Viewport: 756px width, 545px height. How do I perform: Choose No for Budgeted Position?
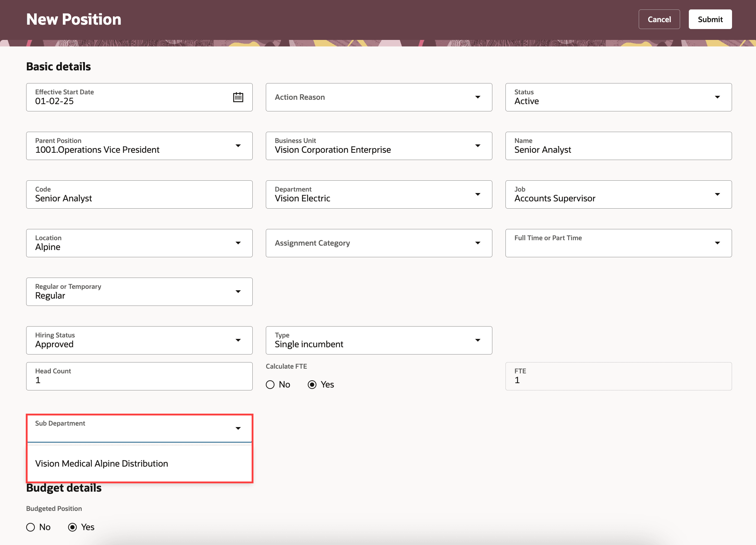[31, 527]
